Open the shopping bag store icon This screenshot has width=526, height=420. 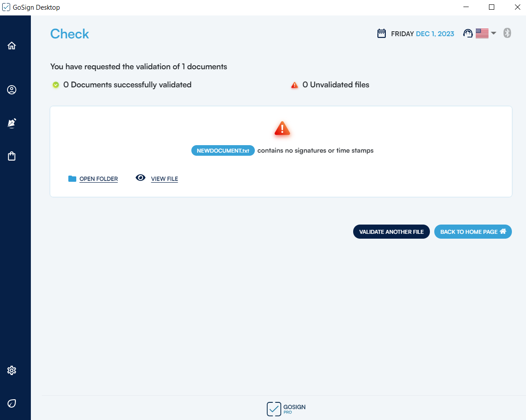(12, 156)
